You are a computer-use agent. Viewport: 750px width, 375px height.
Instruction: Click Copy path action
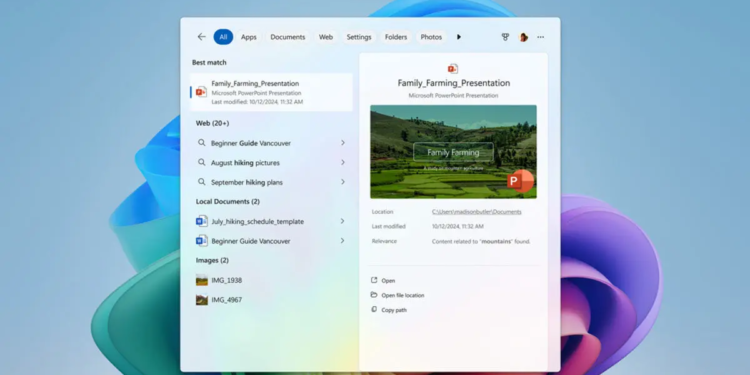[389, 310]
